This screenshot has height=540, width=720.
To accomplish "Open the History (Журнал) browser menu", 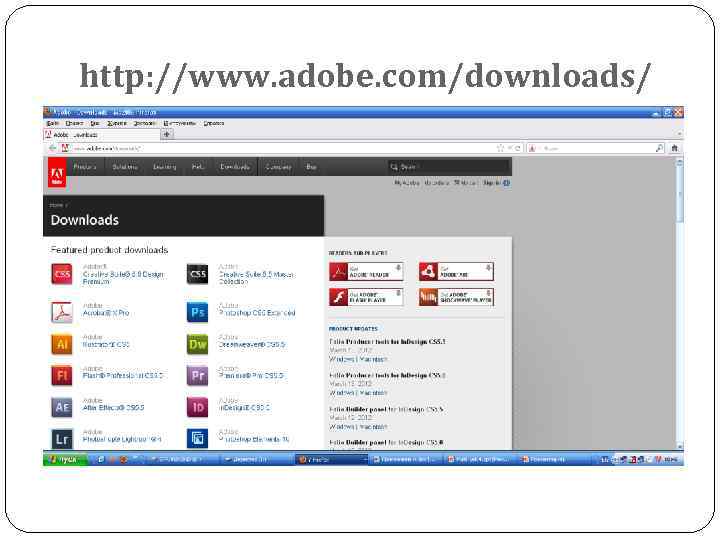I will (x=117, y=123).
